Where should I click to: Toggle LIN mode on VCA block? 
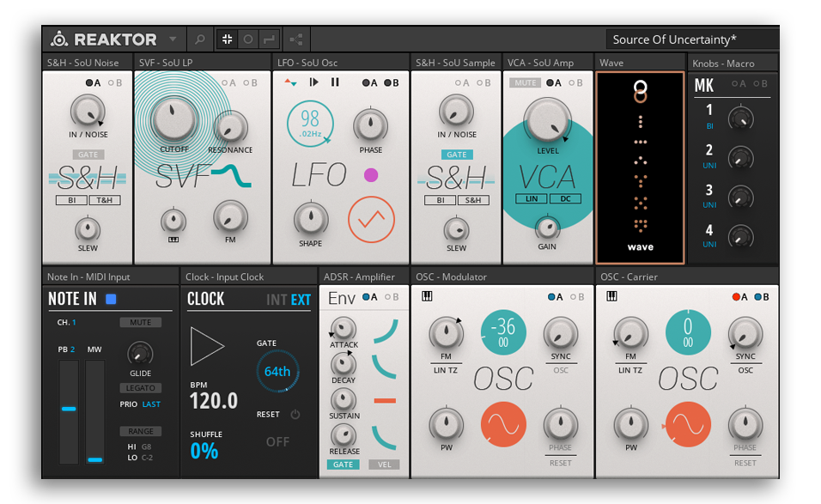(532, 199)
